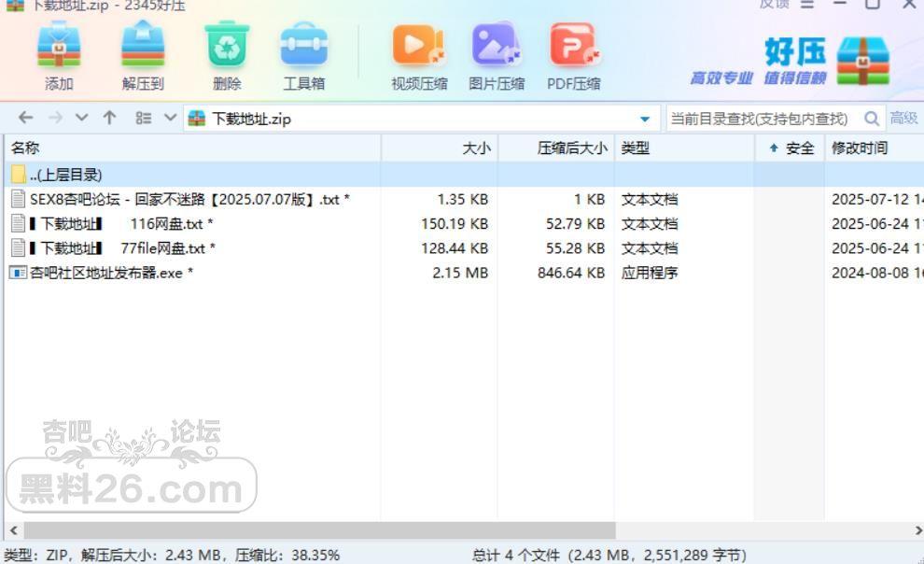Click the address bar path 下载地址.zip
Viewport: 924px width, 564px height.
click(252, 119)
